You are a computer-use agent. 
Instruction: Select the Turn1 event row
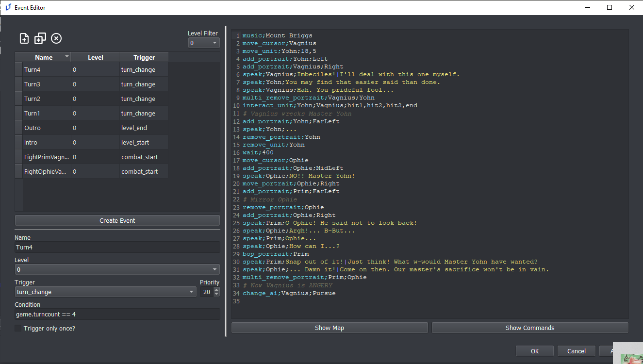coord(92,114)
